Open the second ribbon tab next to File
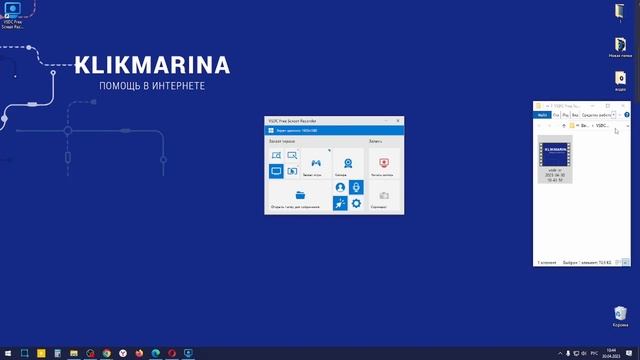Screen dimensions: 640x360 (x=556, y=115)
